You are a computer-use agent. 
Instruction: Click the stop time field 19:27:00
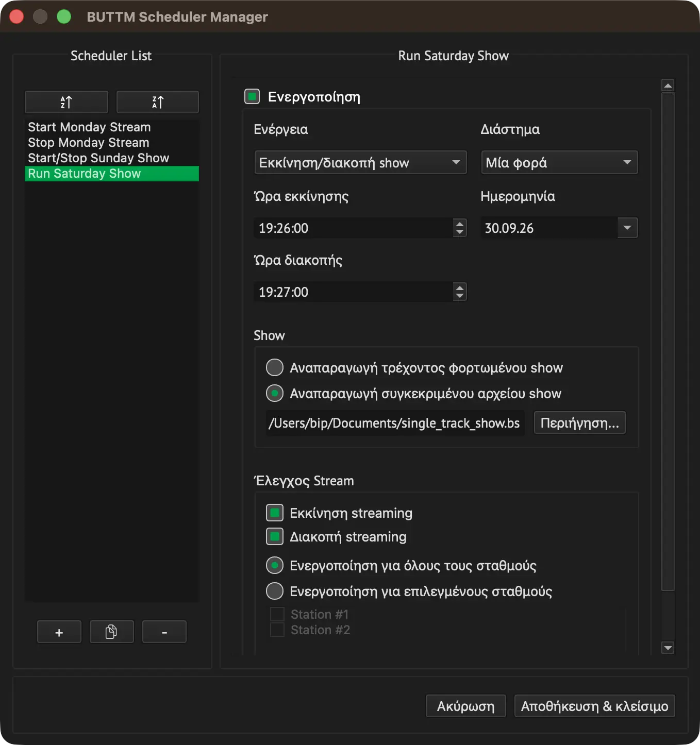(x=354, y=292)
